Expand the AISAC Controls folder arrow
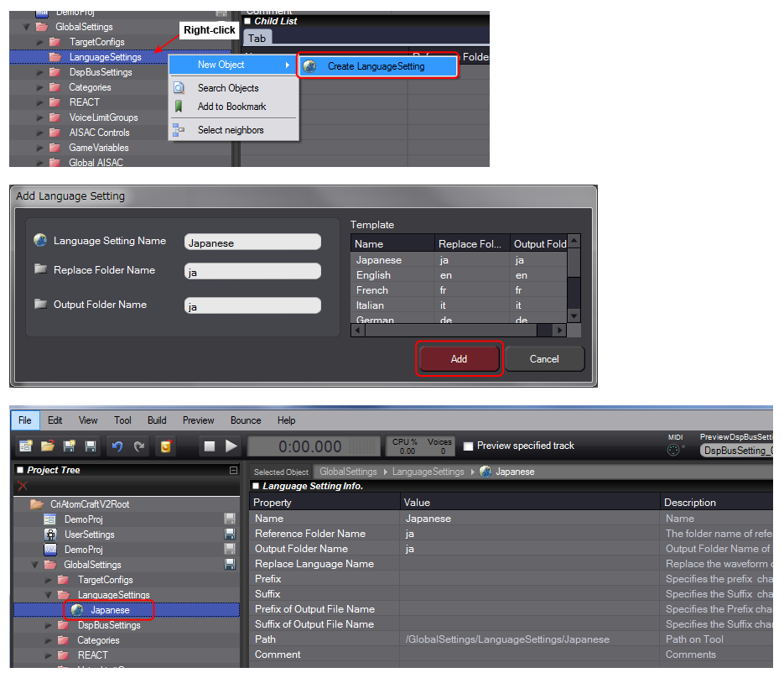 [39, 133]
